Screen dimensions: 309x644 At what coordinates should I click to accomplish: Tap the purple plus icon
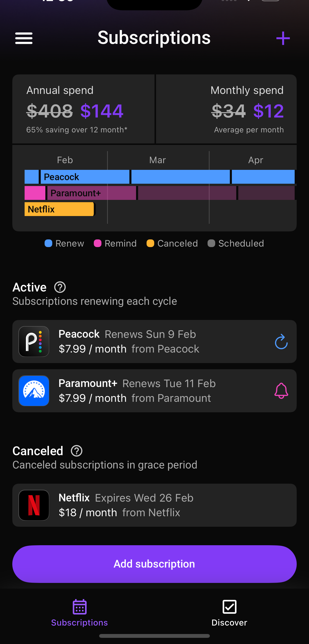coord(283,38)
